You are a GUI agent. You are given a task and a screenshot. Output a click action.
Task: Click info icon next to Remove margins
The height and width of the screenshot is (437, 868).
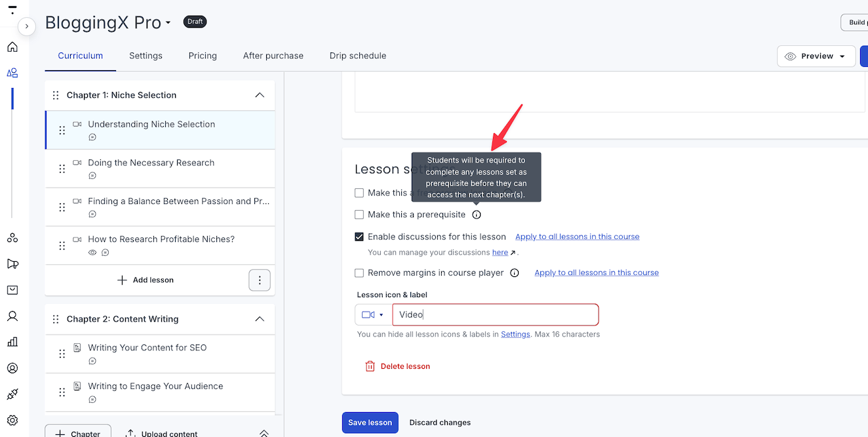click(x=515, y=273)
